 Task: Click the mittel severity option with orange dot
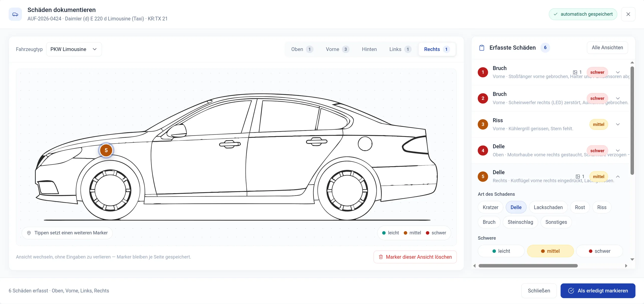click(550, 251)
